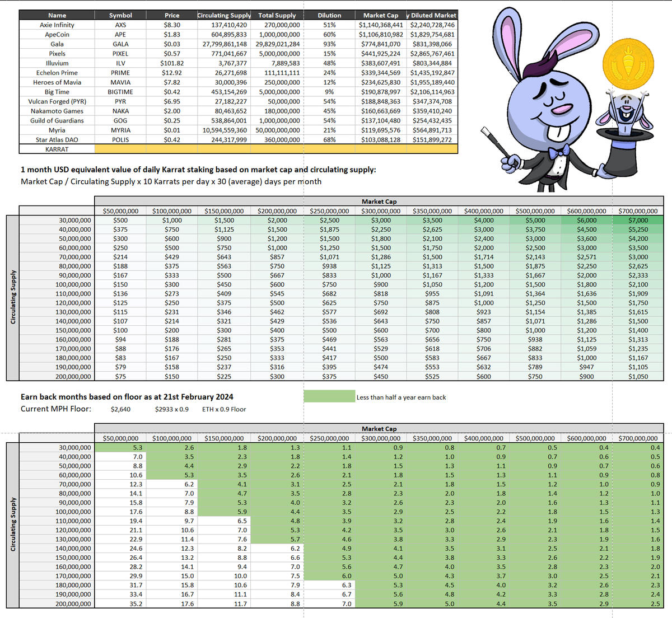Click the $7,000 staking value cell
This screenshot has width=672, height=618.
(x=638, y=220)
